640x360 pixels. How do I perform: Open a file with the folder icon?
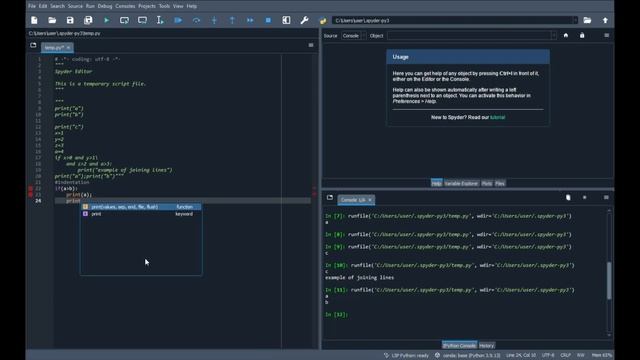pyautogui.click(x=52, y=20)
